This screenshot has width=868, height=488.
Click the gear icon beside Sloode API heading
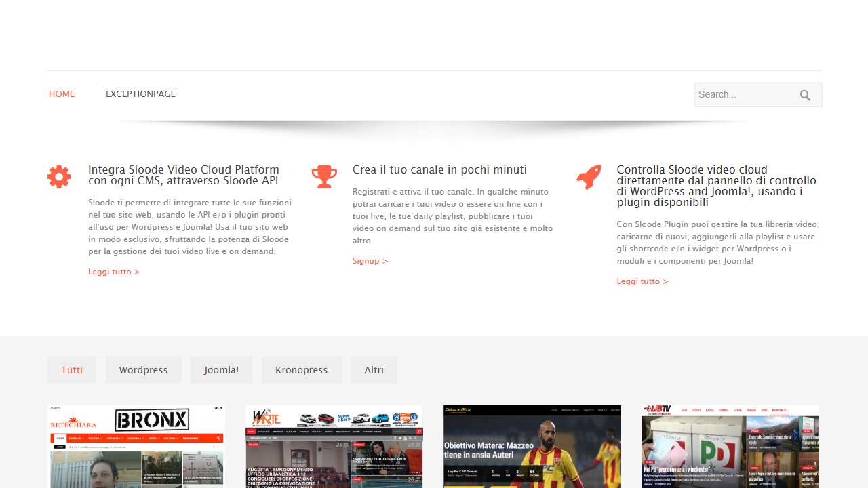click(x=59, y=177)
